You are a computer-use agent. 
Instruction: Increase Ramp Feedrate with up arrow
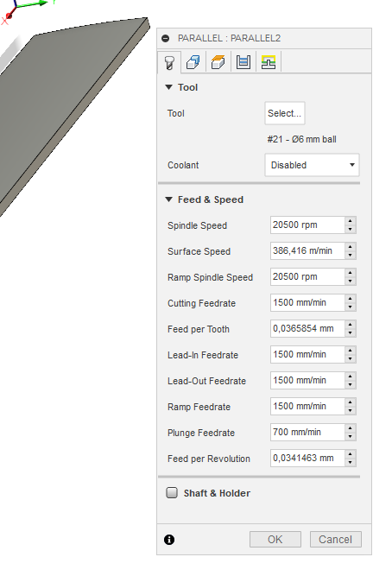351,402
